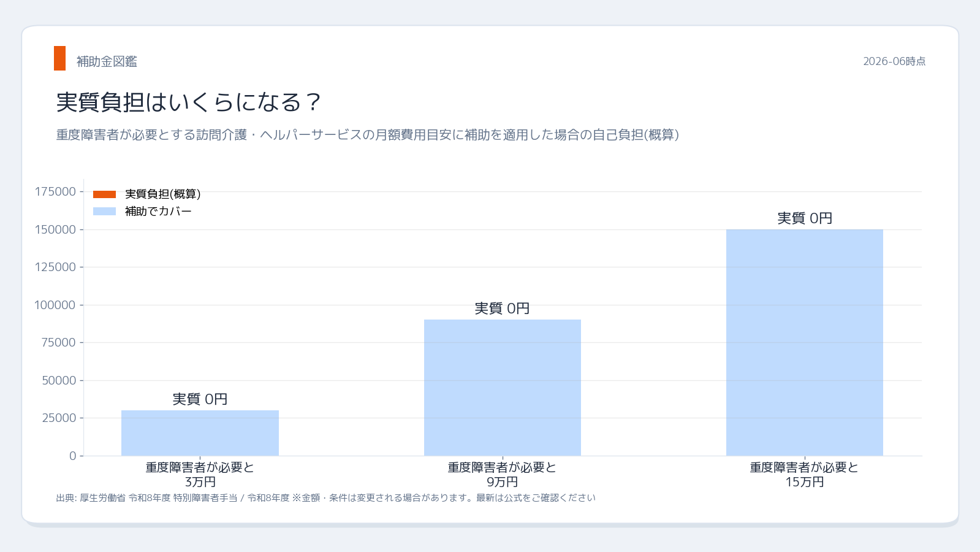Click the 補助でカバー legend label

pyautogui.click(x=158, y=211)
